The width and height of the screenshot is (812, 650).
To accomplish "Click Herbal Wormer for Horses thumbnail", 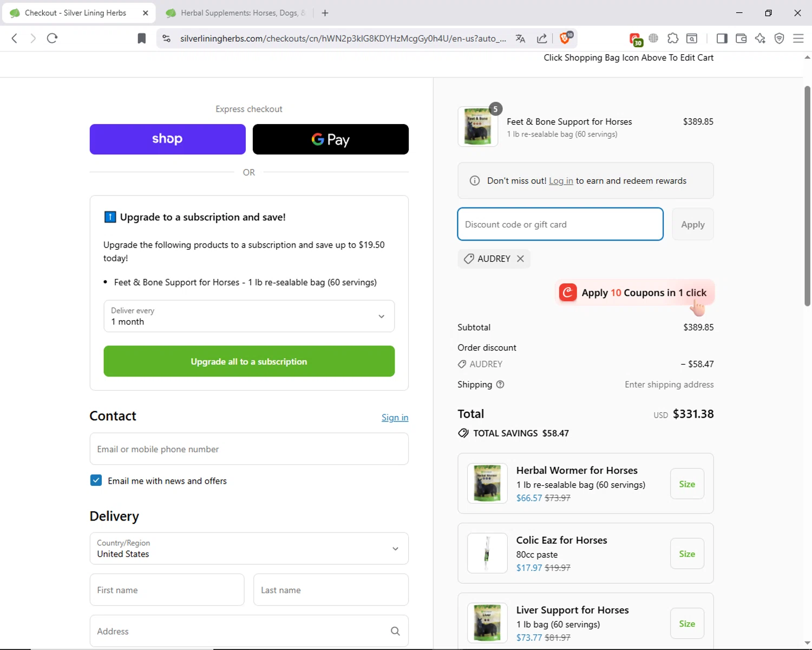I will 487,484.
